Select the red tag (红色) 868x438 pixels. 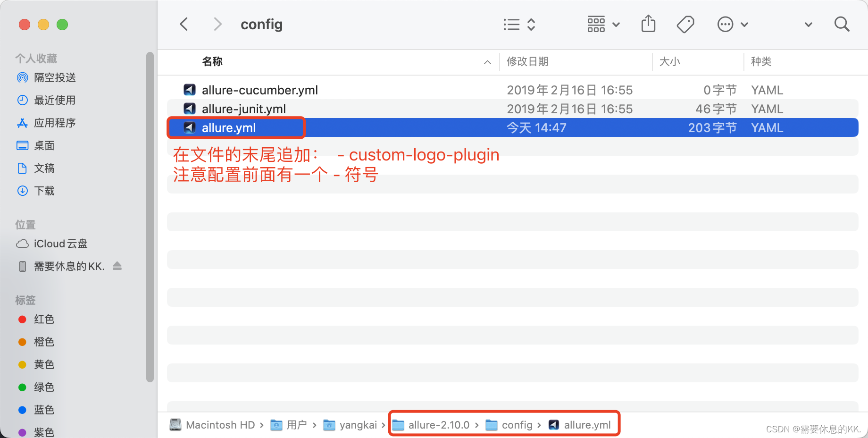[x=36, y=319]
